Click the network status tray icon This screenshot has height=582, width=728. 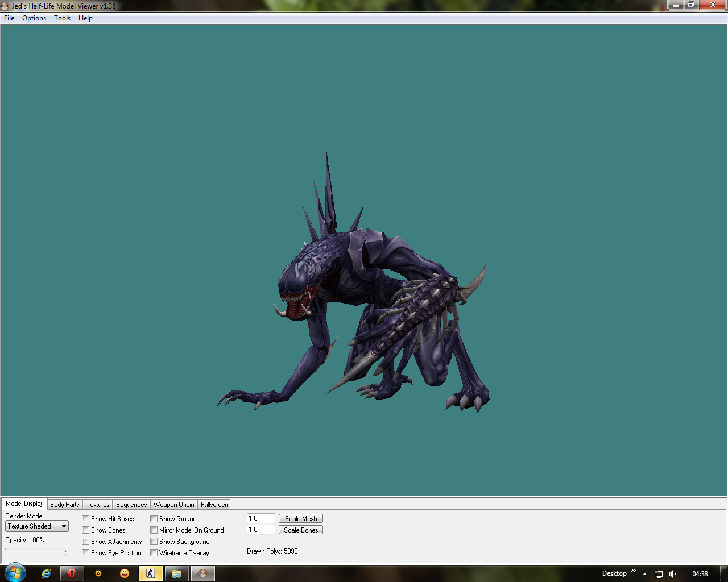click(x=659, y=574)
